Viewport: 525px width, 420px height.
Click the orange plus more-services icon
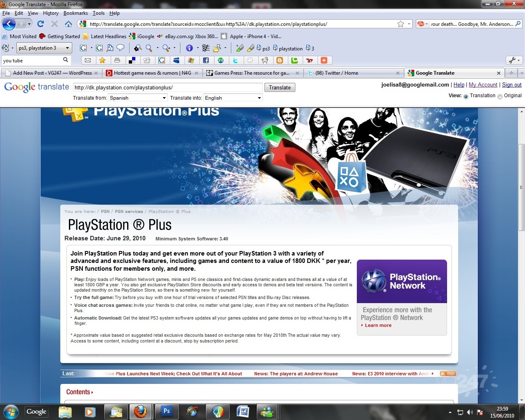324,60
